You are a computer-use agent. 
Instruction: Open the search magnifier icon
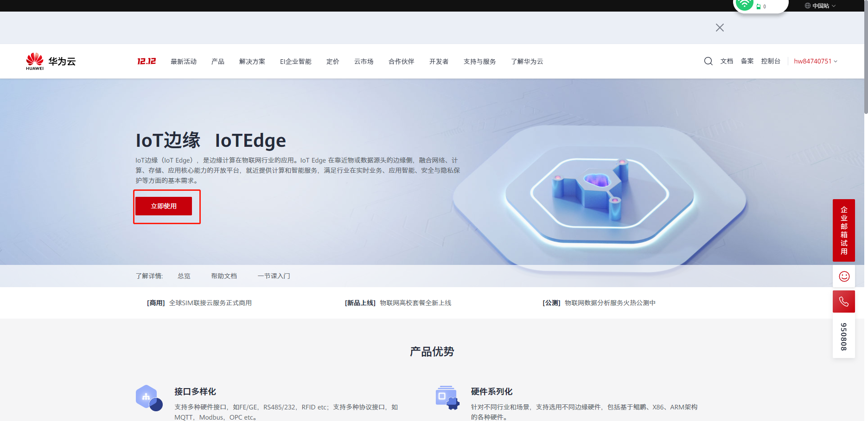[708, 61]
